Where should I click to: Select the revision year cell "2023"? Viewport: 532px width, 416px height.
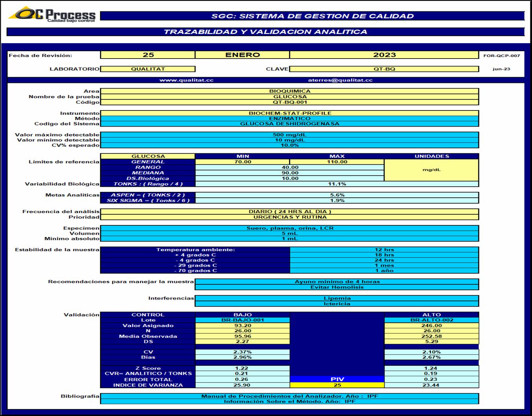(384, 55)
